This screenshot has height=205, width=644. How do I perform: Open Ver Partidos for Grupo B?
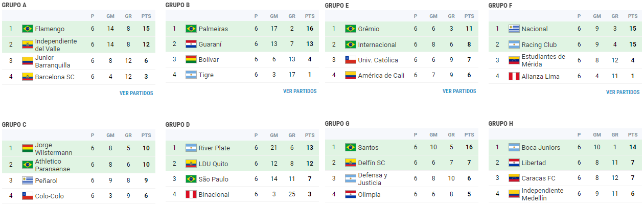(x=300, y=92)
